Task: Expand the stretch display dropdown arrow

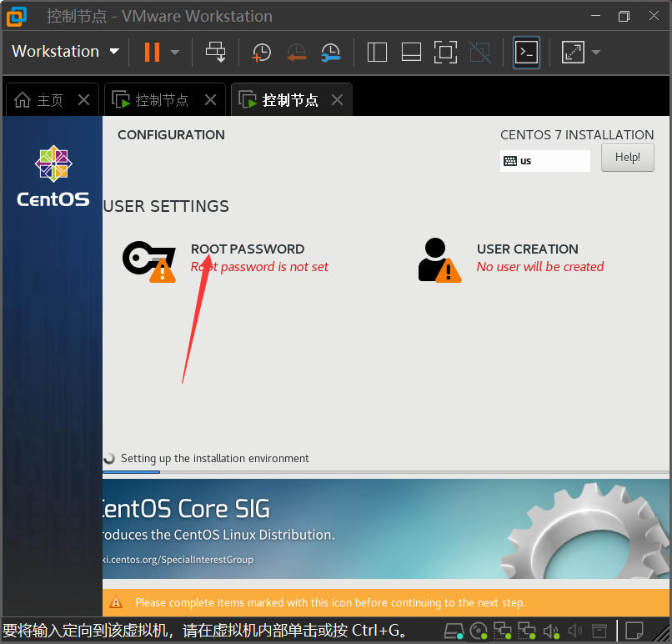Action: pyautogui.click(x=596, y=53)
